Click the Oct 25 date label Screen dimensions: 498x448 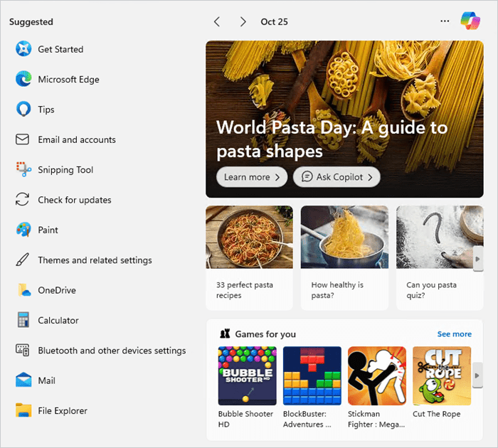coord(274,21)
